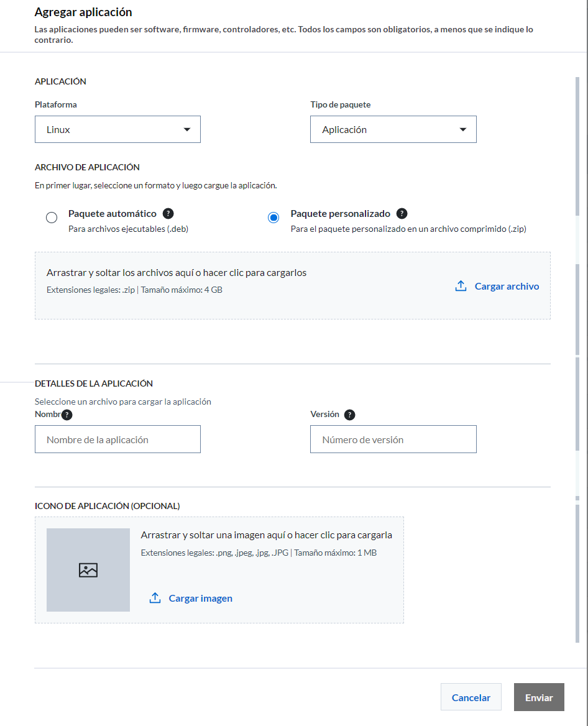Click the file drag-and-drop upload area
Viewport: 588px width, 726px height.
tap(293, 286)
